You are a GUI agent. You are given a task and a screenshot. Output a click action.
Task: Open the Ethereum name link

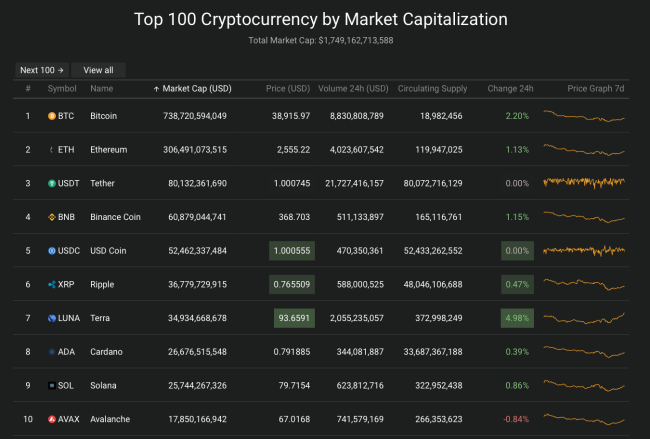[109, 150]
